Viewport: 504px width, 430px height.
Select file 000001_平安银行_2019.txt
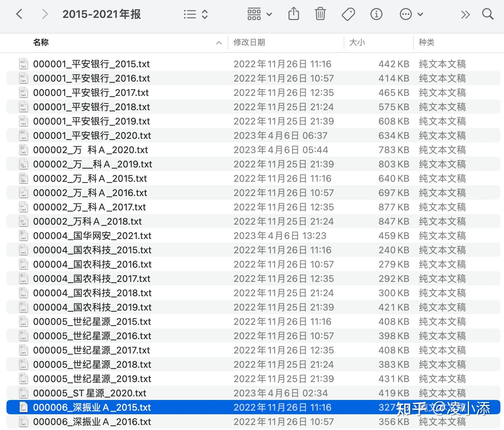click(253, 121)
